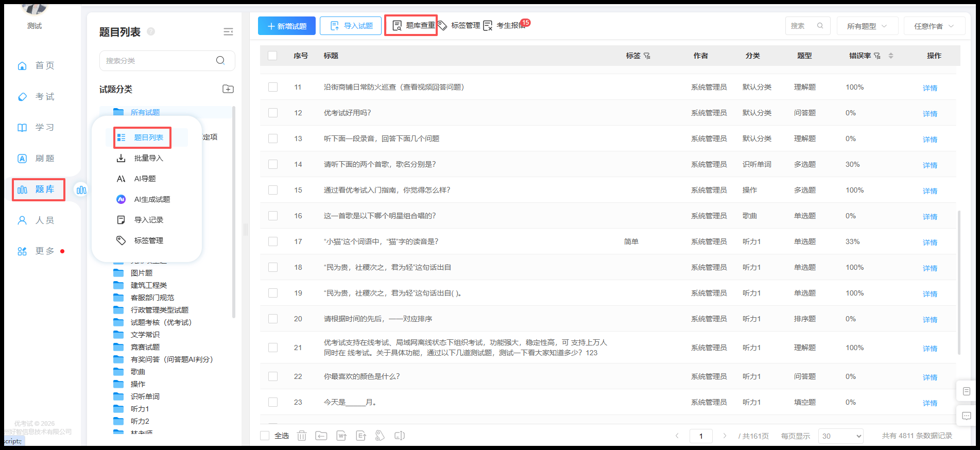Open the 每页显示 page size dropdown
The width and height of the screenshot is (980, 450).
[840, 436]
